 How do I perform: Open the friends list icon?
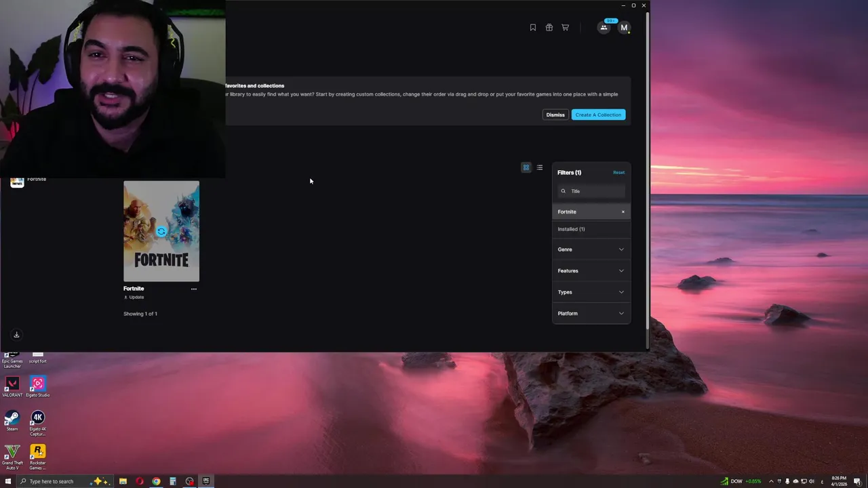tap(604, 28)
